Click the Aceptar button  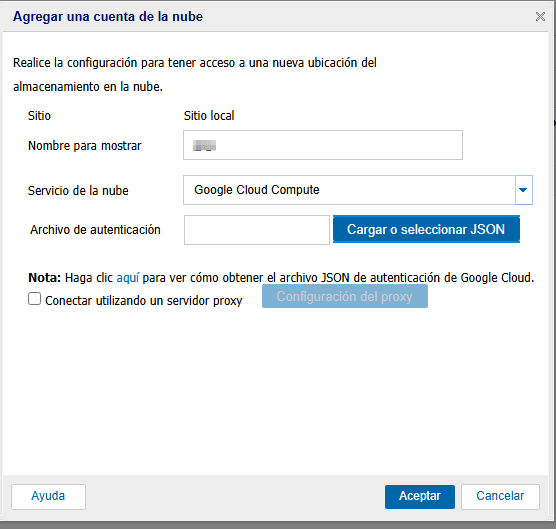tap(420, 496)
